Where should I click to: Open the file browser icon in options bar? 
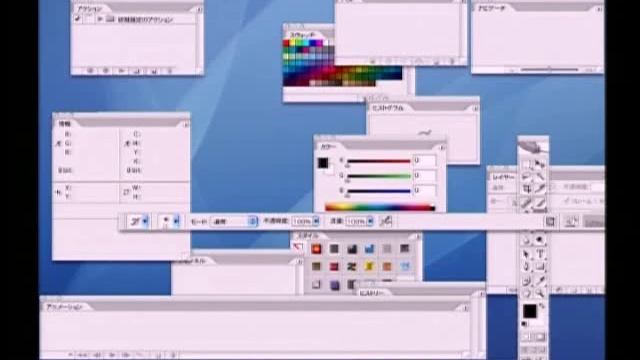point(571,221)
